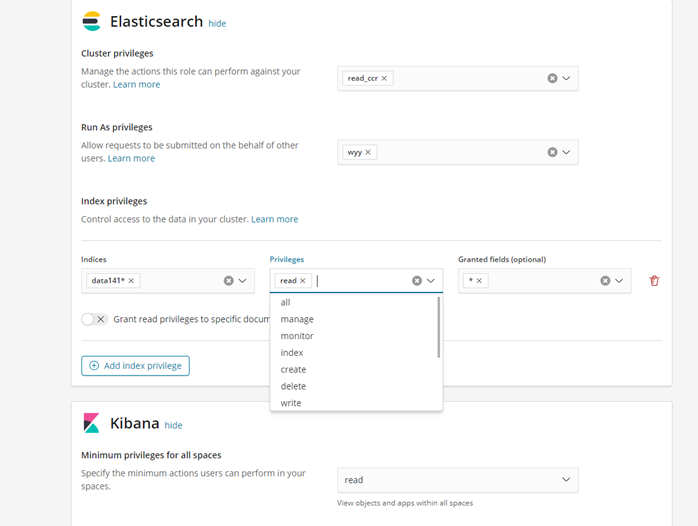Click the privileges dropdown list scrollbar

coord(438,328)
